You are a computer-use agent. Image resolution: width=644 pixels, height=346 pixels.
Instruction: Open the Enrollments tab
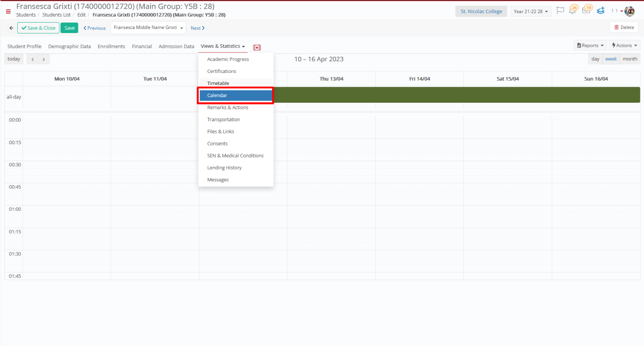[x=111, y=47]
